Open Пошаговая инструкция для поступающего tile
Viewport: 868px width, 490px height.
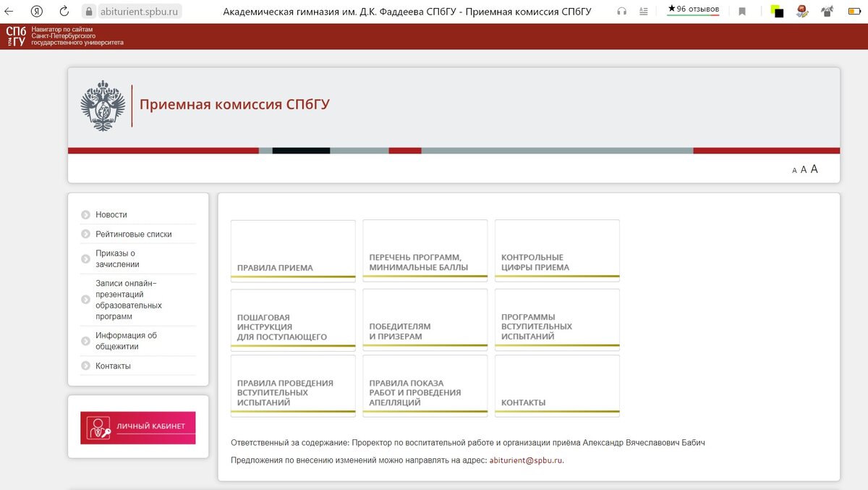pos(293,319)
